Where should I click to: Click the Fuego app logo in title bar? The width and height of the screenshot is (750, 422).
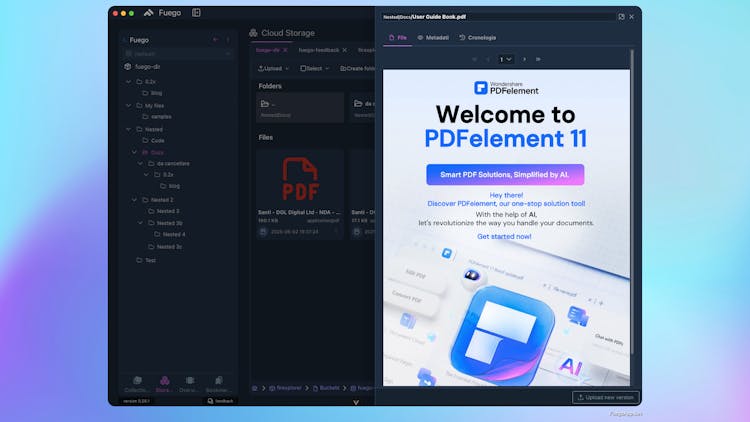149,13
